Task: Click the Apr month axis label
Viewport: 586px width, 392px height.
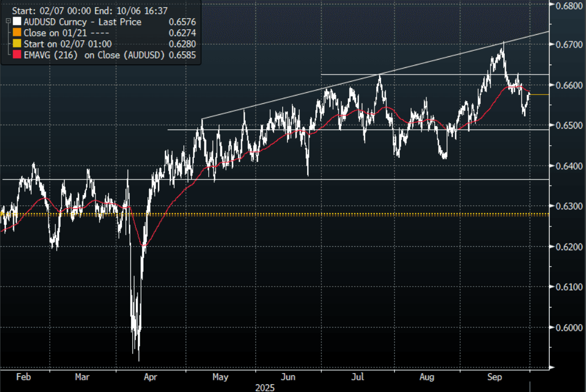Action: [150, 377]
